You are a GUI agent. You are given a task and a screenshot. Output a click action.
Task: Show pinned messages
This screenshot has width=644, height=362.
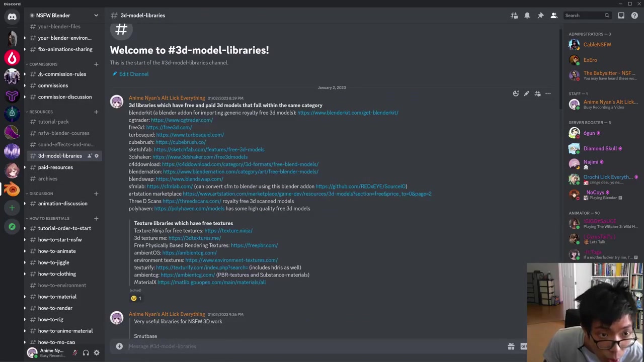tap(540, 16)
